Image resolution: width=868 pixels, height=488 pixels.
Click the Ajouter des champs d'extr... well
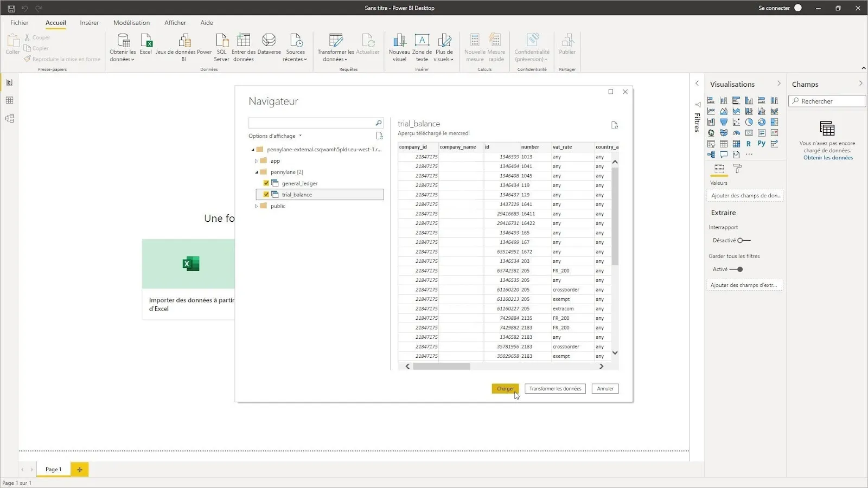(745, 285)
